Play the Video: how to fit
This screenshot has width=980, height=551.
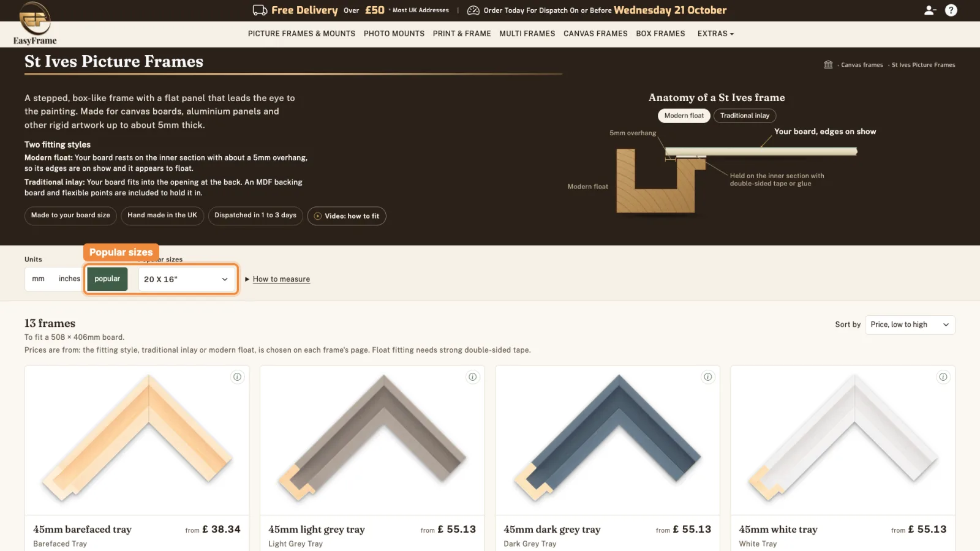(x=347, y=216)
